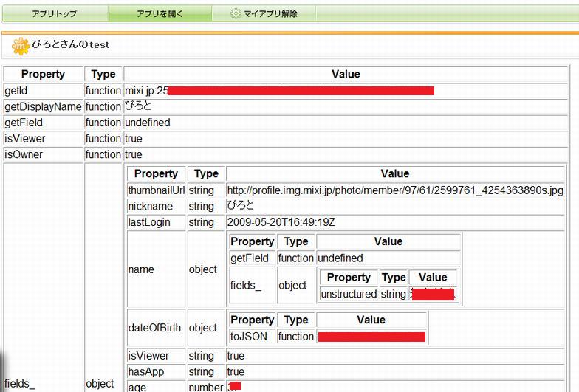Image resolution: width=579 pixels, height=392 pixels.
Task: Click the outer getField property cell
Action: (43, 123)
